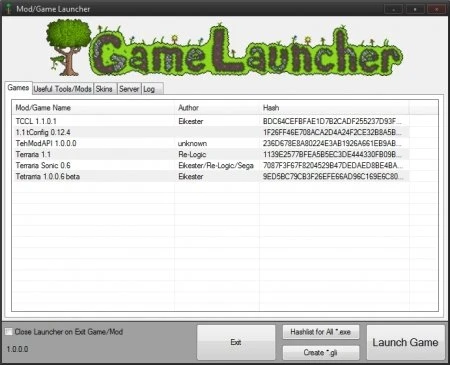The width and height of the screenshot is (450, 365).
Task: Select the Tetrarria 1.0.0.6 beta entry
Action: tap(211, 176)
